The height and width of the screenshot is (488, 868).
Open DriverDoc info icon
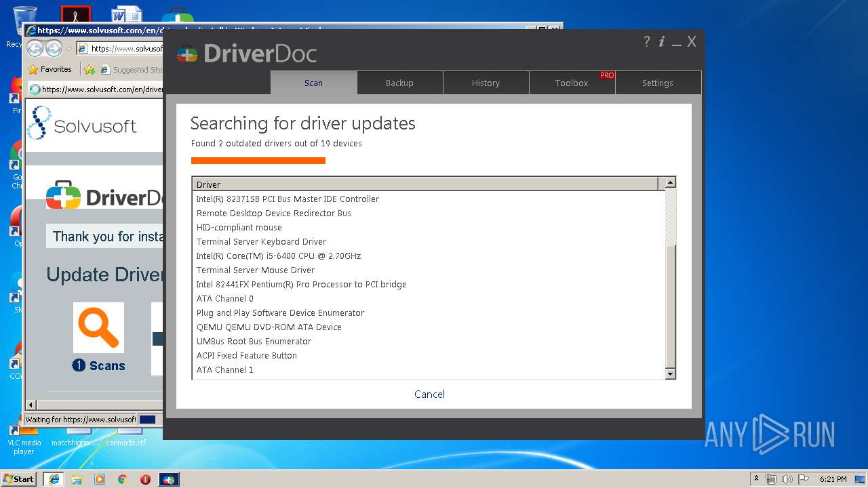pyautogui.click(x=662, y=41)
